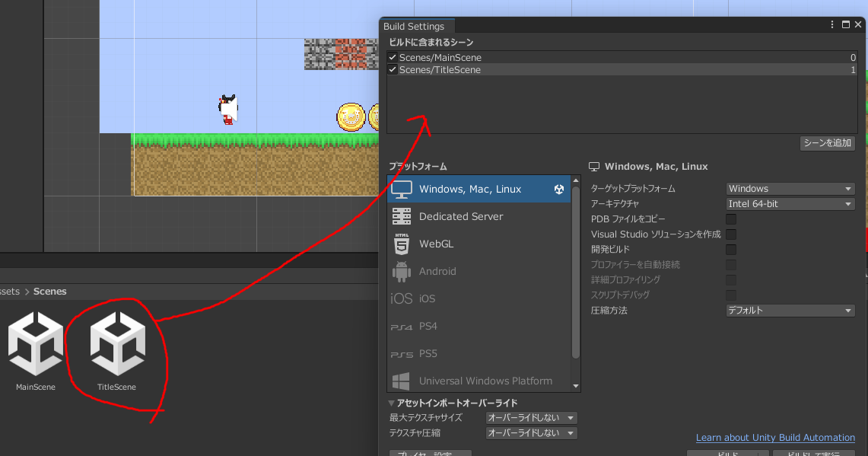This screenshot has height=456, width=868.
Task: Open 圧縮方法 dropdown showing デフォルト
Action: pos(790,311)
